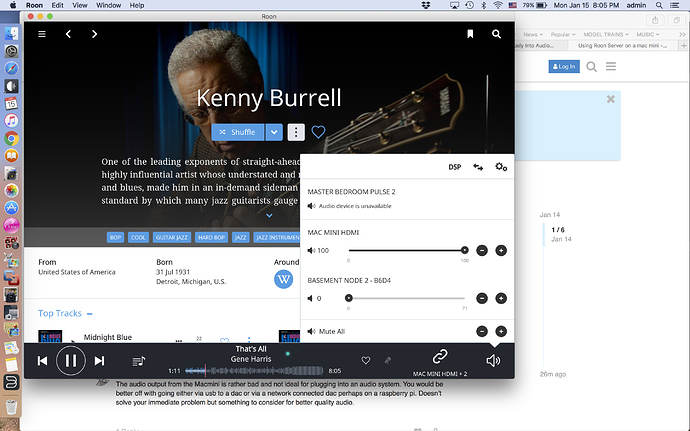Toggle the volume panel speaker icon

coord(493,361)
